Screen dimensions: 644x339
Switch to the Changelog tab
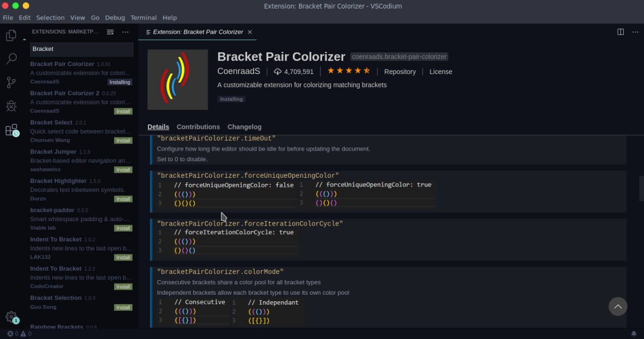[x=245, y=127]
